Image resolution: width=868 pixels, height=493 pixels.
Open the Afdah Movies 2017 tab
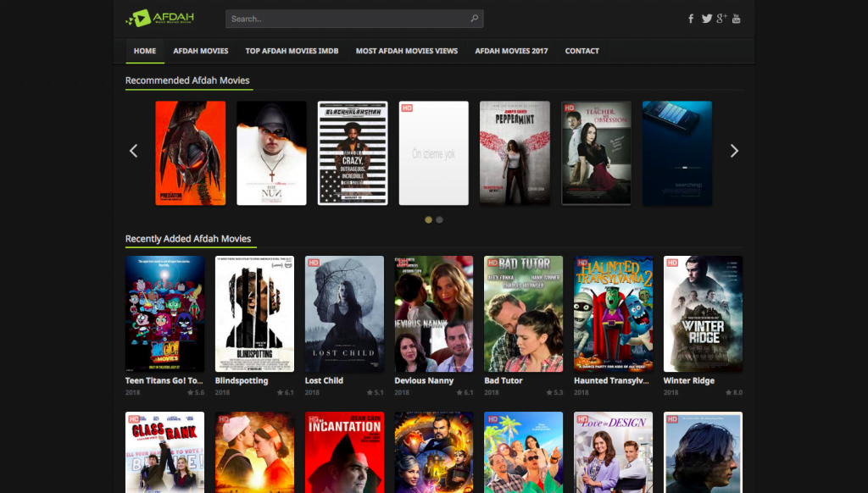coord(511,51)
